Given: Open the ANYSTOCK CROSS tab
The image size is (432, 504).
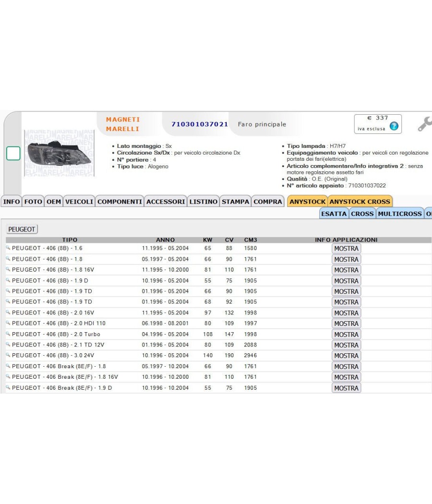Looking at the screenshot, I should (360, 201).
